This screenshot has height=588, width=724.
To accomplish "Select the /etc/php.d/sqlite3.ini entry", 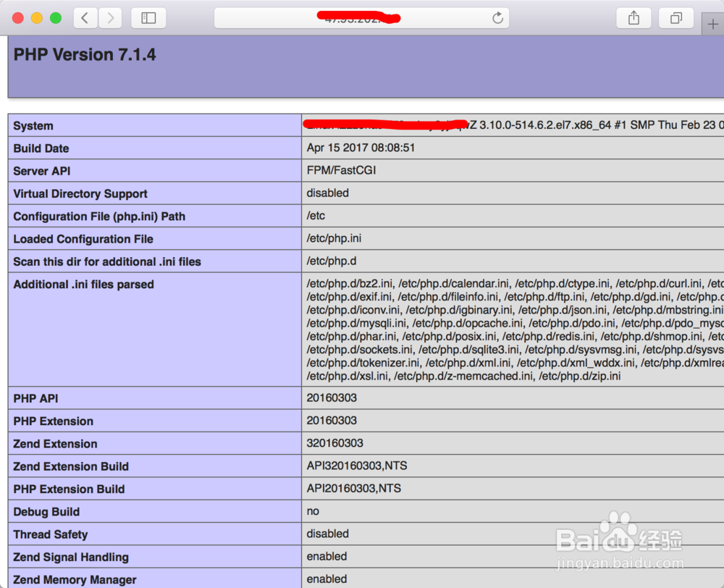I will coord(468,350).
